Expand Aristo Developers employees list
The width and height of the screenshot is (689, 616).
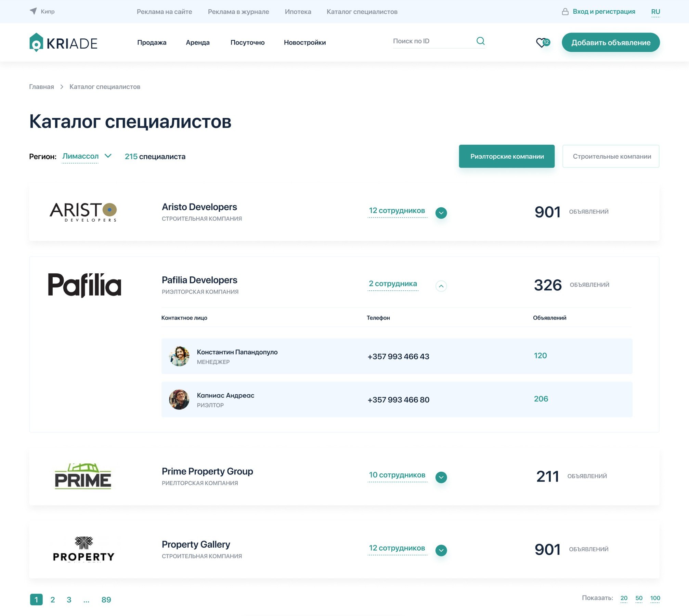pos(441,213)
